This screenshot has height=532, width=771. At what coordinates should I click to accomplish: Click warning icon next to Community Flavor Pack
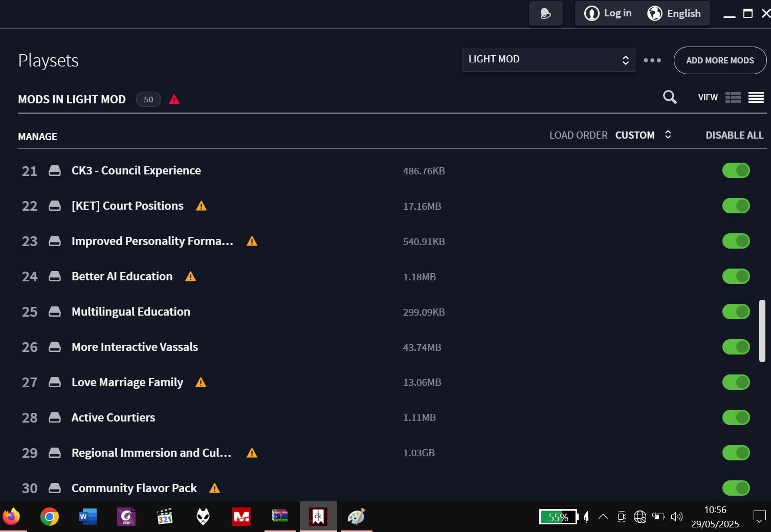coord(214,488)
